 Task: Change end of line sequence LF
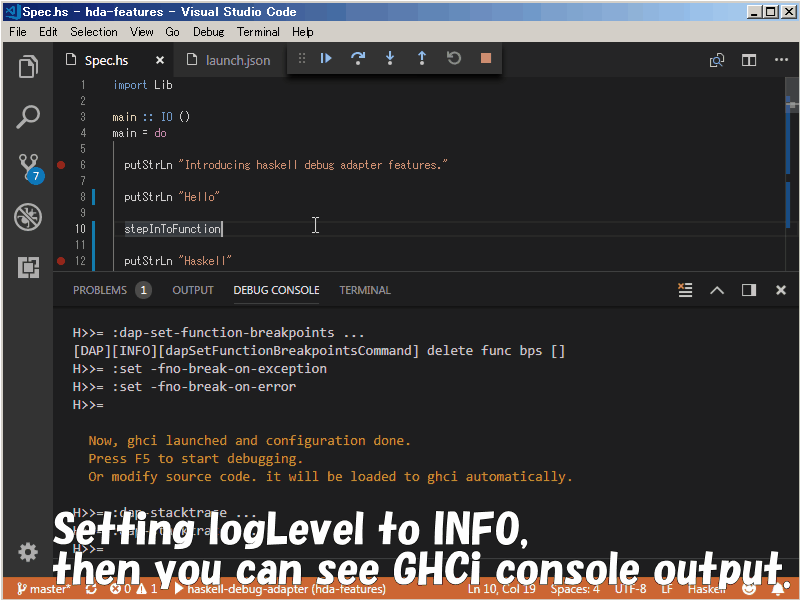pos(667,589)
